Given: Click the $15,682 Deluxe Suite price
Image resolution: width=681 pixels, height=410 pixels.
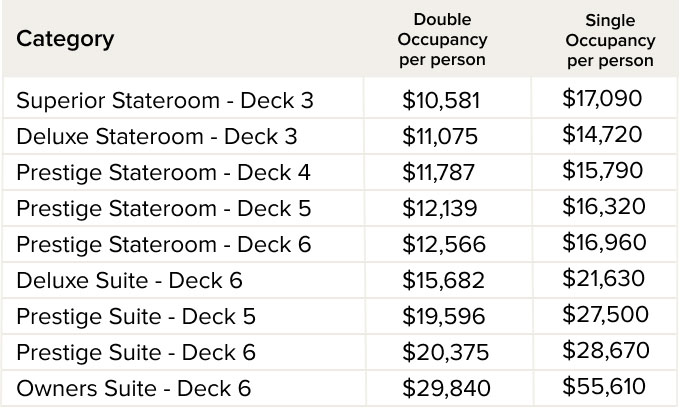Looking at the screenshot, I should click(443, 280).
